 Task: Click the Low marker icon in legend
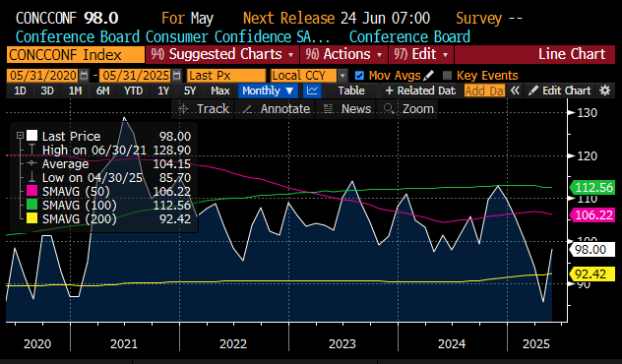click(32, 177)
